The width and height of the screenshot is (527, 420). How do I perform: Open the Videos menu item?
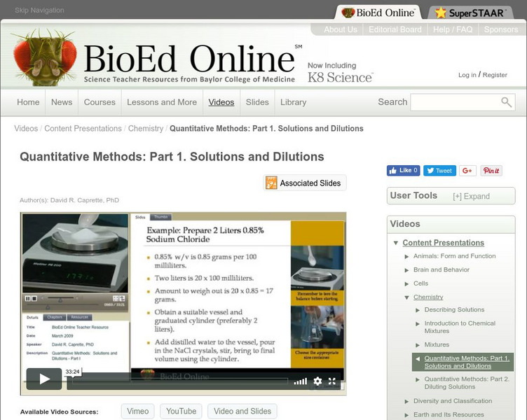click(221, 102)
